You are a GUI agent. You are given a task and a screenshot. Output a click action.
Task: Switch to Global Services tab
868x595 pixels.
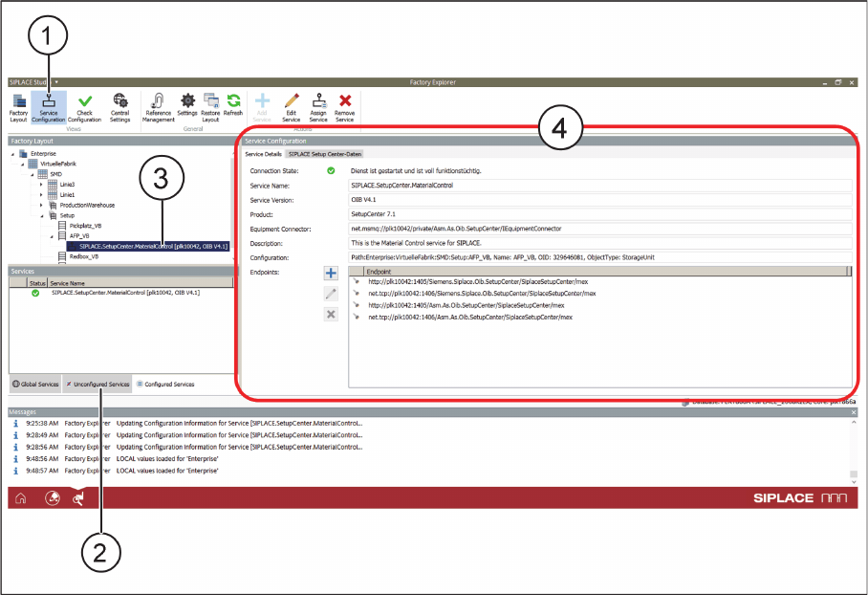click(35, 384)
